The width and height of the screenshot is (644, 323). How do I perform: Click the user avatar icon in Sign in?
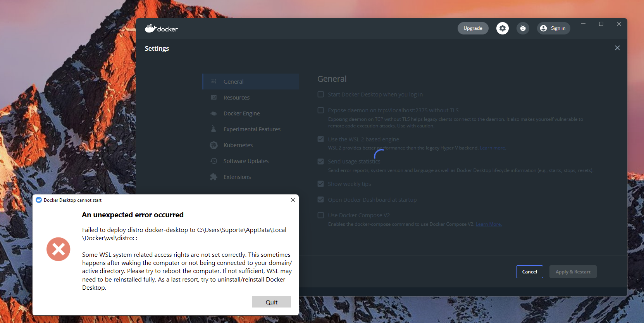coord(543,28)
